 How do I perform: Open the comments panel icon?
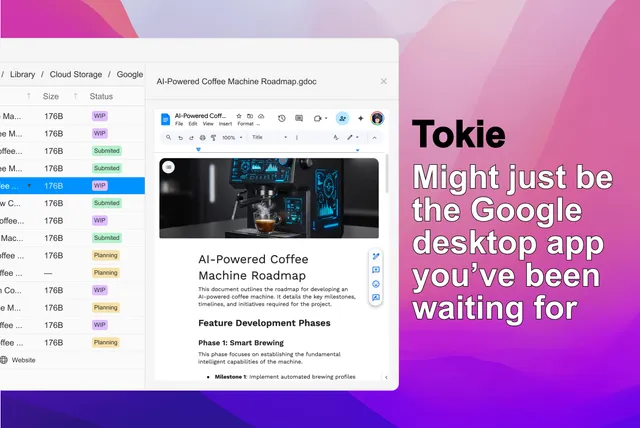(x=299, y=118)
